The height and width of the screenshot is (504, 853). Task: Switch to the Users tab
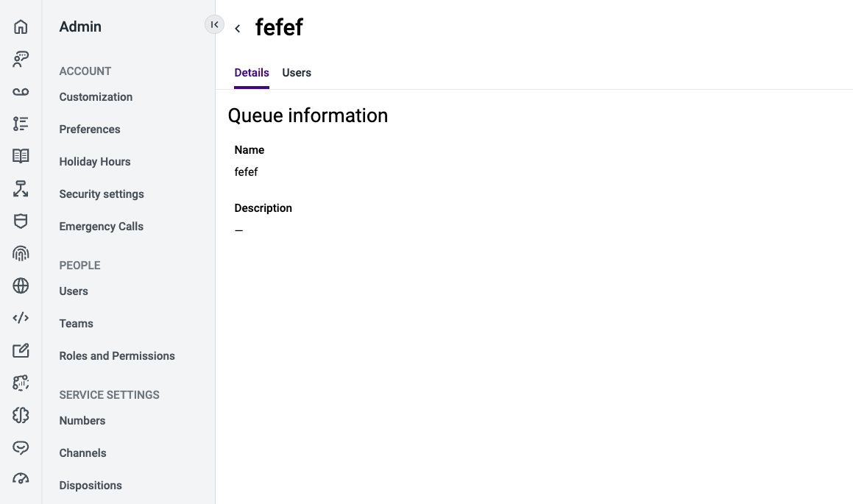pyautogui.click(x=297, y=73)
